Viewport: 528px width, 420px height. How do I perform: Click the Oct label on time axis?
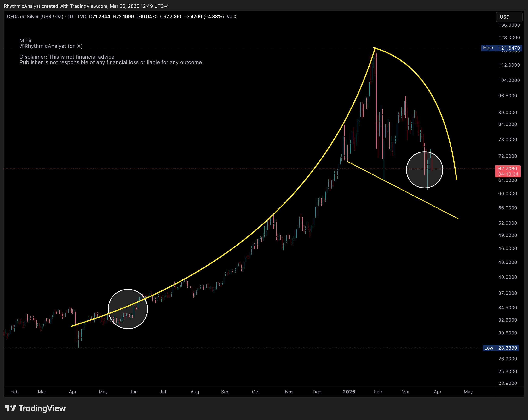click(256, 392)
